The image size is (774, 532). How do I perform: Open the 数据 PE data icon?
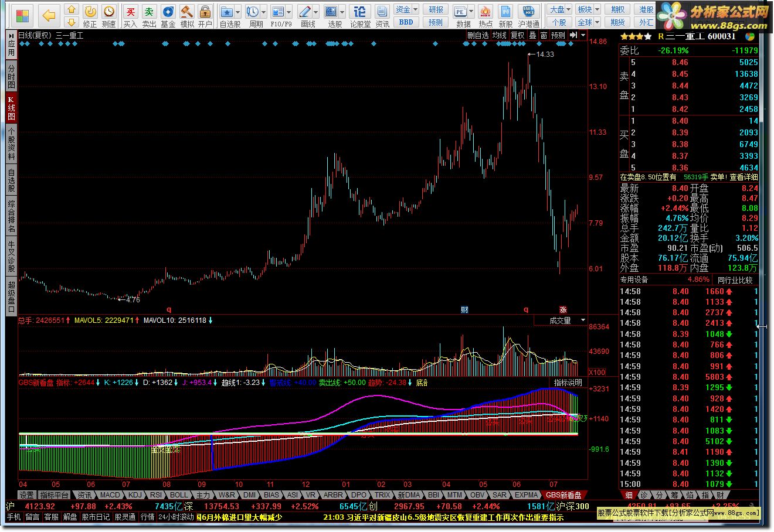463,16
